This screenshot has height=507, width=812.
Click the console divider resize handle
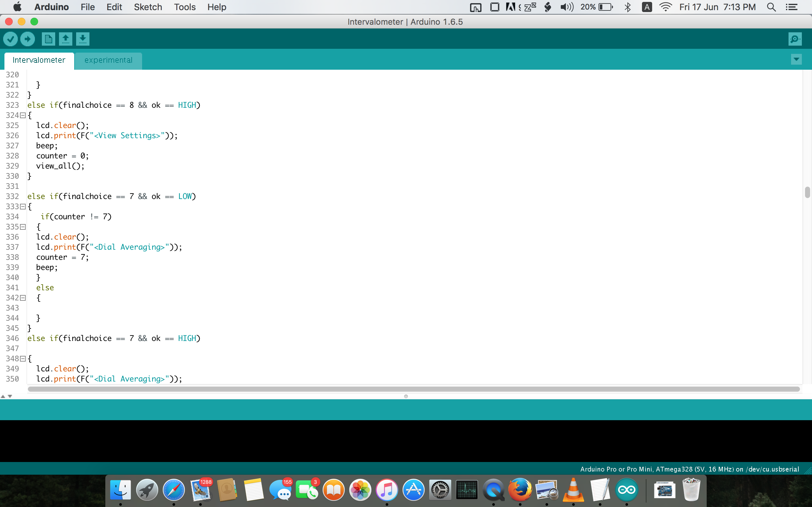click(406, 396)
